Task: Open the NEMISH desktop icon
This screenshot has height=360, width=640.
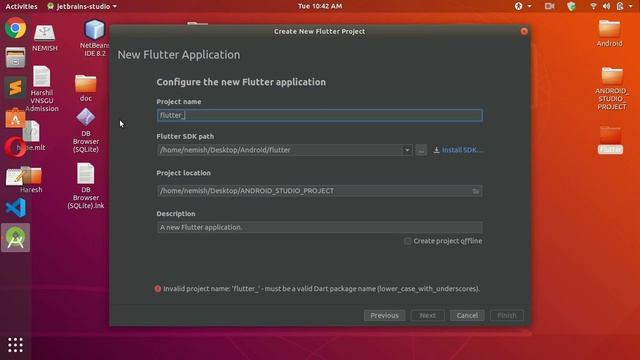Action: [x=44, y=38]
